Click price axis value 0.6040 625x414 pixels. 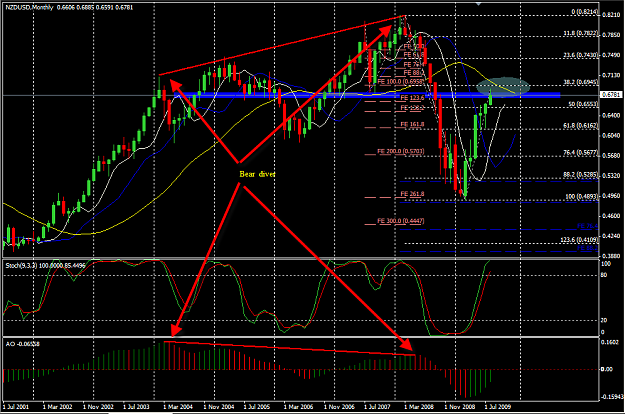(x=611, y=135)
